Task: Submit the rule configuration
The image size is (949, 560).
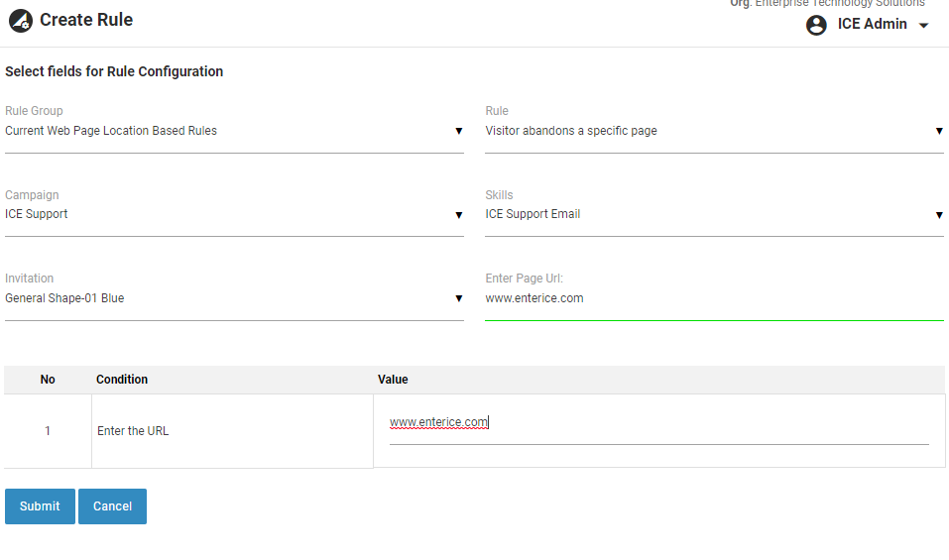Action: coord(40,506)
